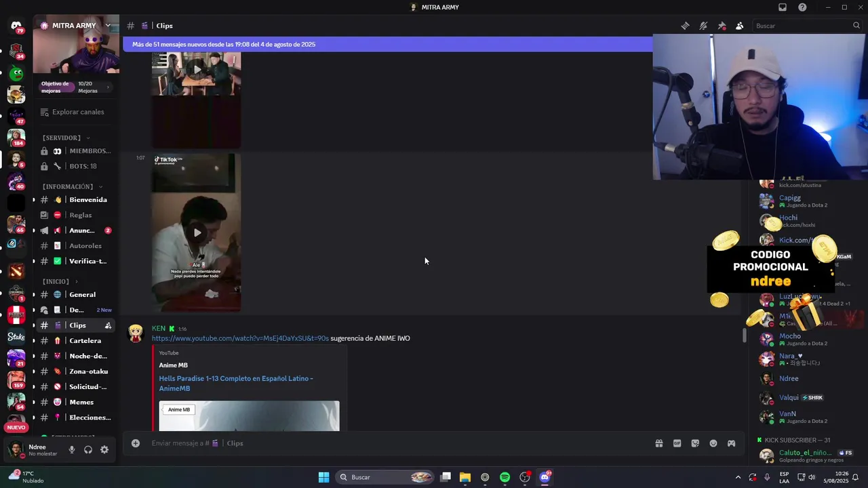
Task: Open member Capigg in member list
Action: (790, 198)
